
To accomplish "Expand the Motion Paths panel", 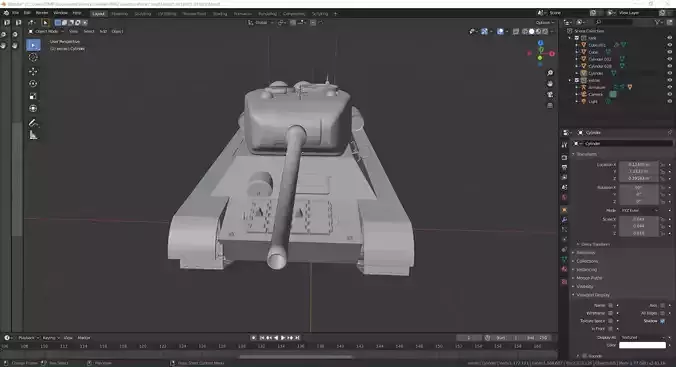I will coord(588,278).
